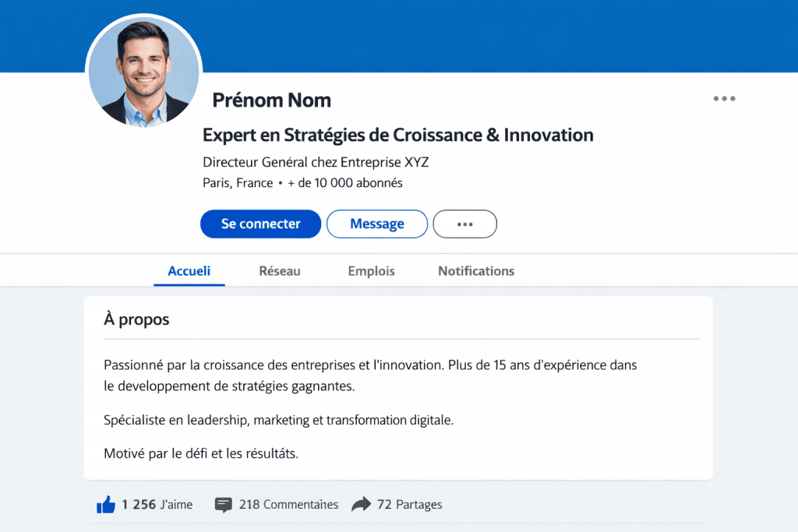Open the more options pill button

[x=464, y=224]
